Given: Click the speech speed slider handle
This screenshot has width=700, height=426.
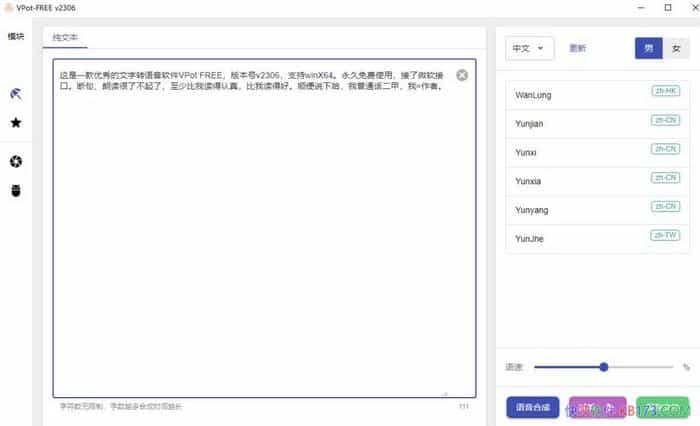Looking at the screenshot, I should coord(604,367).
